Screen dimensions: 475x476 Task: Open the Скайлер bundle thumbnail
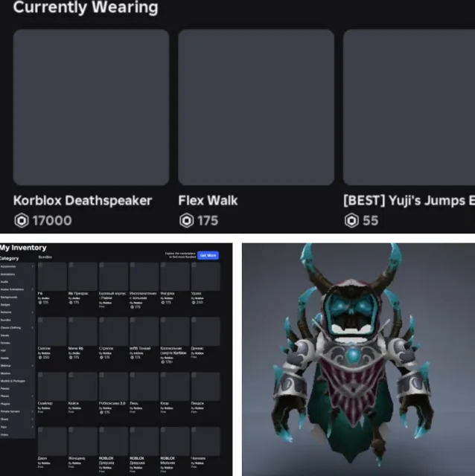[x=52, y=387]
